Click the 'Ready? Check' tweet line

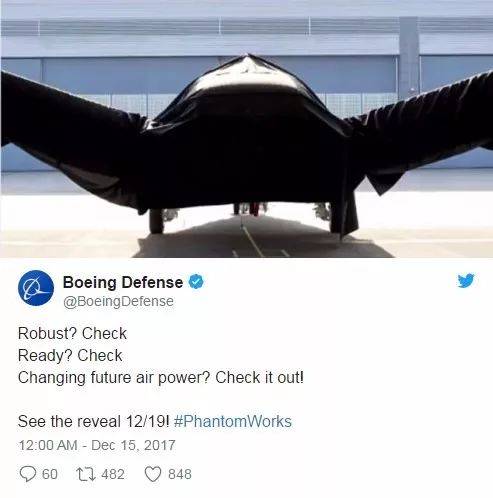pyautogui.click(x=70, y=355)
